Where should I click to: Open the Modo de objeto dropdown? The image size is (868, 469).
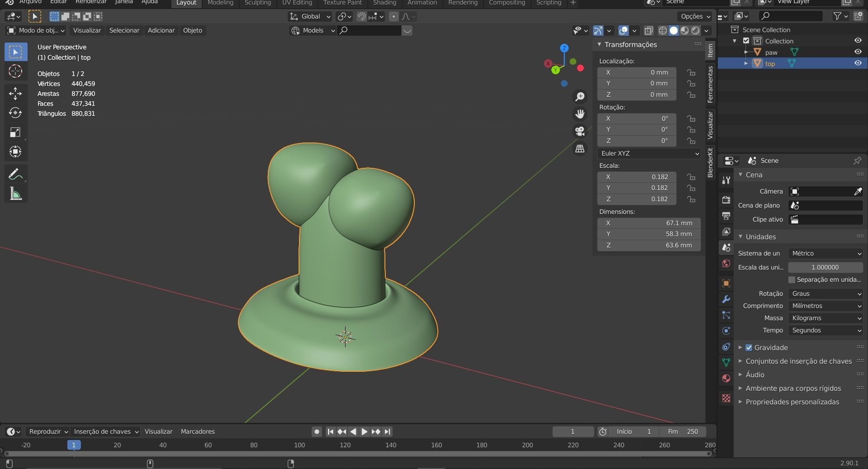coord(36,30)
